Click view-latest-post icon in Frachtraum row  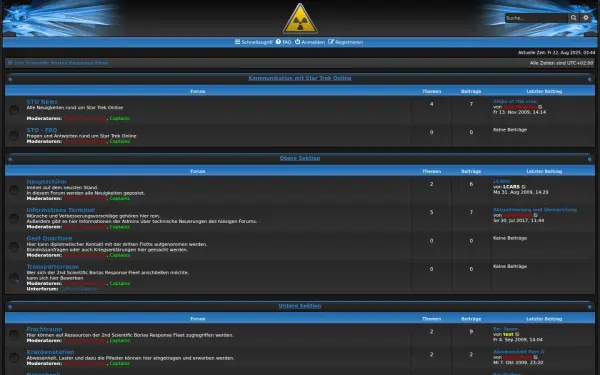pos(517,334)
